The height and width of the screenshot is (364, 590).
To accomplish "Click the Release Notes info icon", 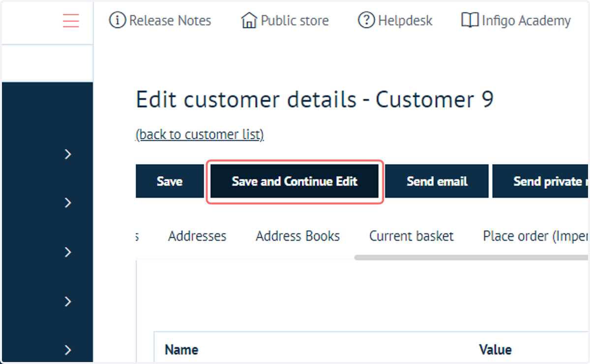I will point(117,21).
